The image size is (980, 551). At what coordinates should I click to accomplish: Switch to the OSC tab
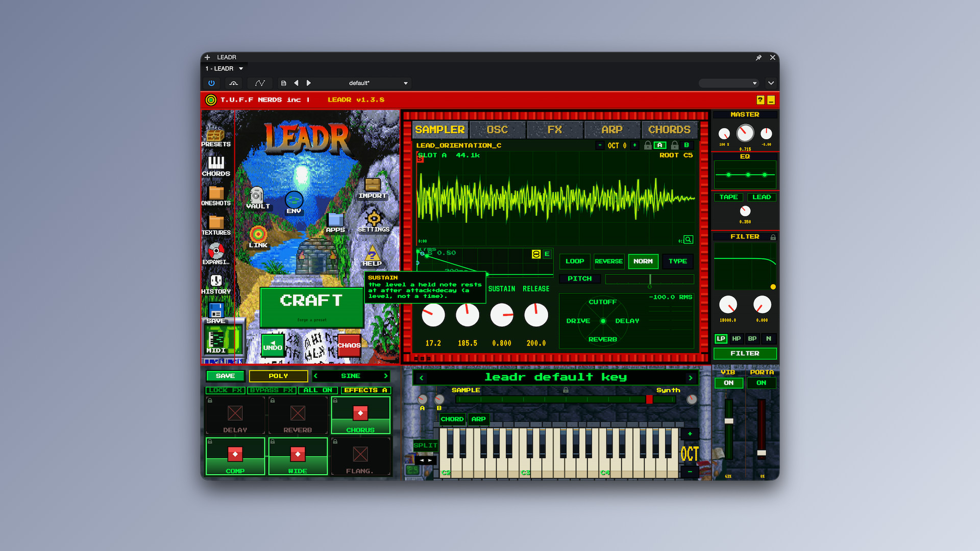point(497,130)
